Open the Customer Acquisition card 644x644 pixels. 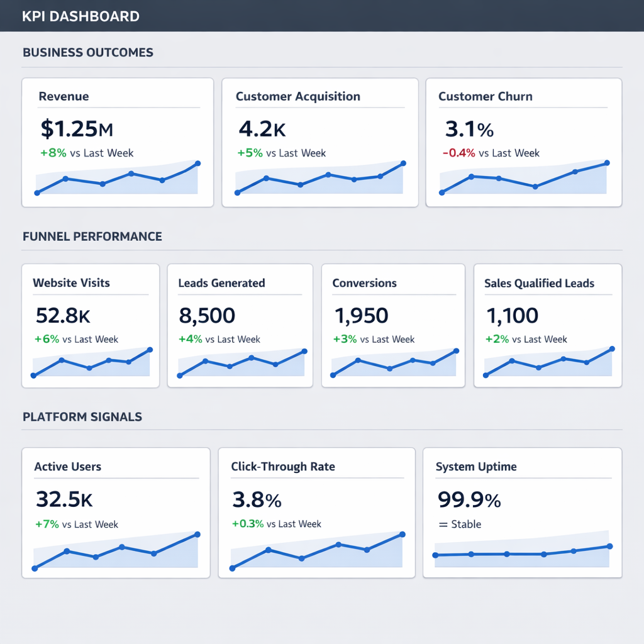coord(320,142)
